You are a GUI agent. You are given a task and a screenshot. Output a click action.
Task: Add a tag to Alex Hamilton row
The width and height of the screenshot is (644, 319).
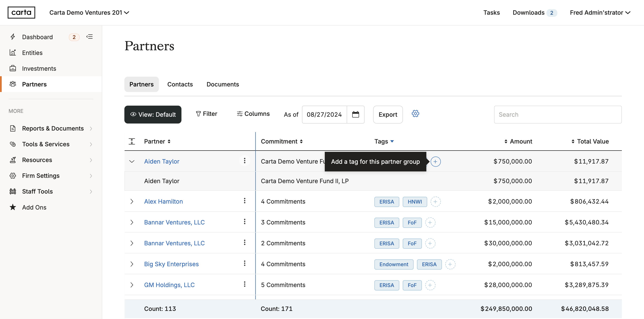(x=435, y=201)
